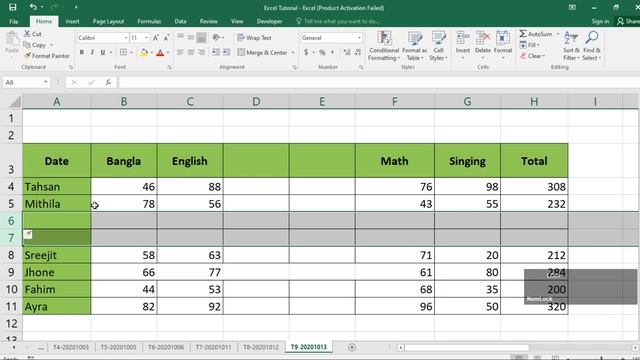Click Increase Indent icon
This screenshot has width=640, height=360.
227,52
